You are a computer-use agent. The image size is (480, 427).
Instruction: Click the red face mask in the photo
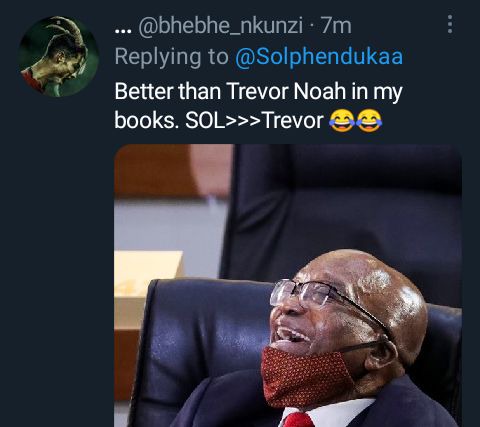tap(305, 377)
